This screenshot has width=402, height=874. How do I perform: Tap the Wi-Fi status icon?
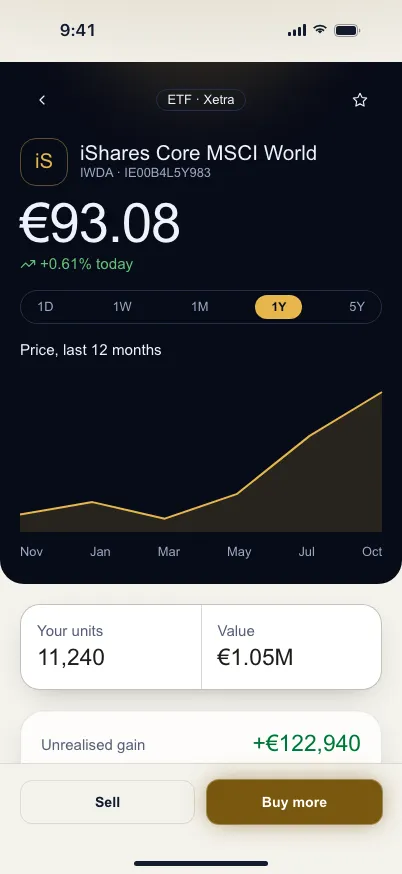pos(319,30)
